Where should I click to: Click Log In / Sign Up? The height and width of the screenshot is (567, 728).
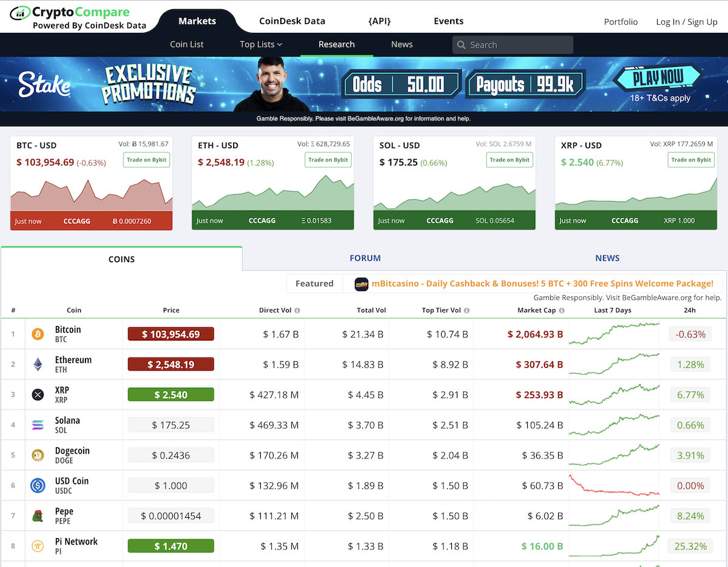point(687,22)
